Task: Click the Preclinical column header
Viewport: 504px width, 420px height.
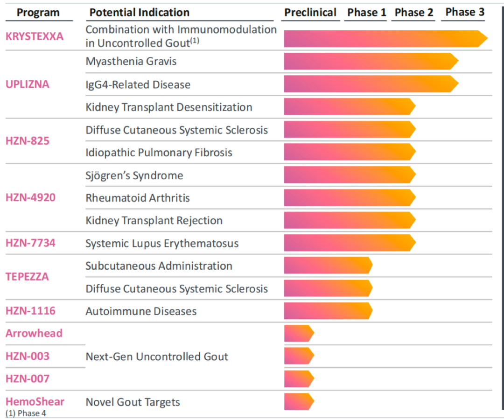Action: [310, 13]
